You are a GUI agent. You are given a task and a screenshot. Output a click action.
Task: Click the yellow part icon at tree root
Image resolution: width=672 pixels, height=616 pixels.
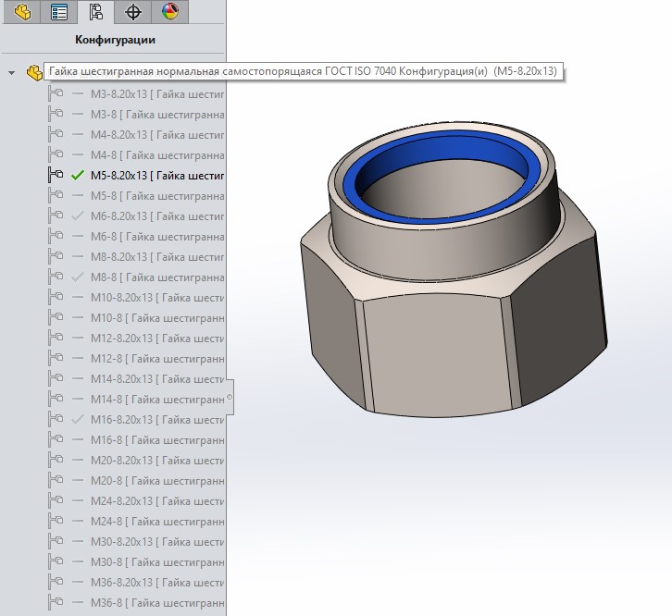coord(34,72)
